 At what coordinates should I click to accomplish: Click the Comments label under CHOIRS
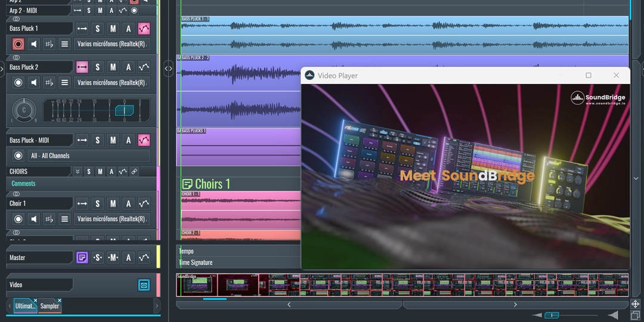tap(23, 184)
